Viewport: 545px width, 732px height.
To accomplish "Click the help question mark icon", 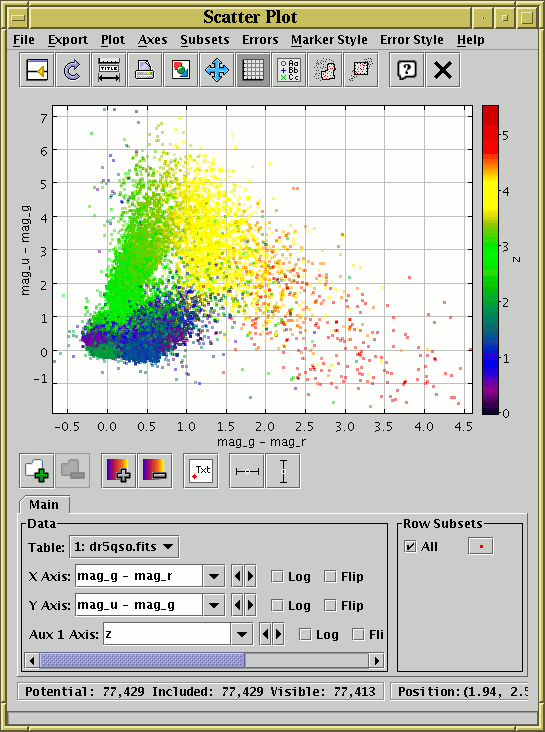I will tap(407, 70).
